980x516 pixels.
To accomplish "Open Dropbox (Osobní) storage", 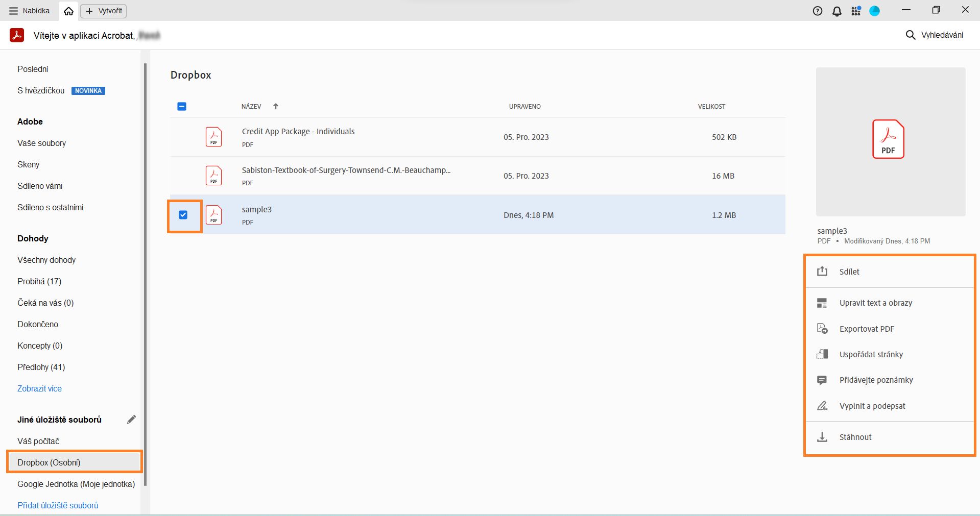I will 74,462.
